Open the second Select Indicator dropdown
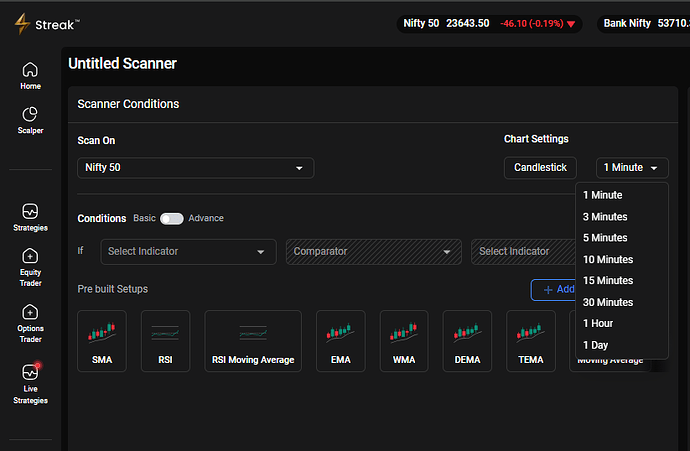690x451 pixels. point(523,252)
